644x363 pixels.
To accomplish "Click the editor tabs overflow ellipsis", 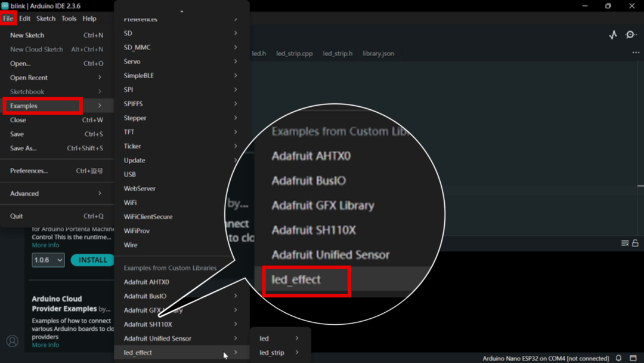I will coord(636,53).
